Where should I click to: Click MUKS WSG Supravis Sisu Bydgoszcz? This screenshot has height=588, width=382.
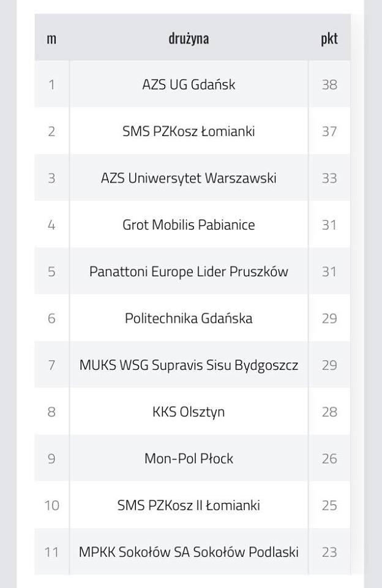coord(189,365)
